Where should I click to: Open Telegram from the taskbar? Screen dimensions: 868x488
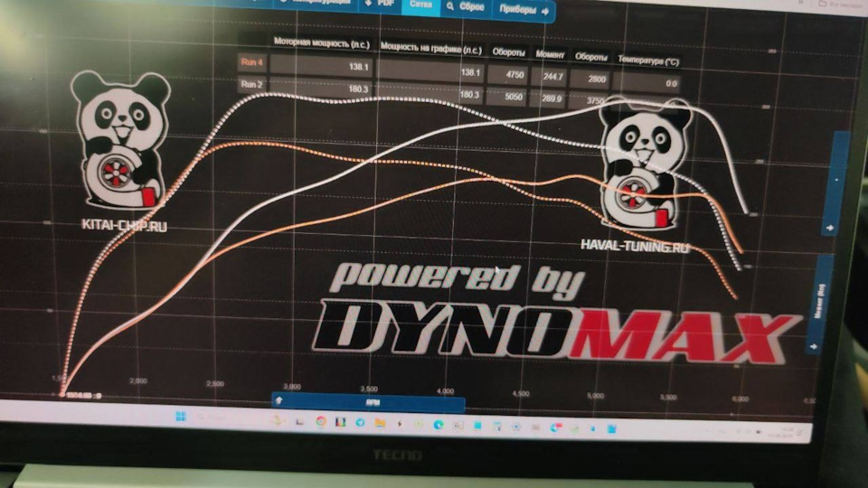coord(361,423)
